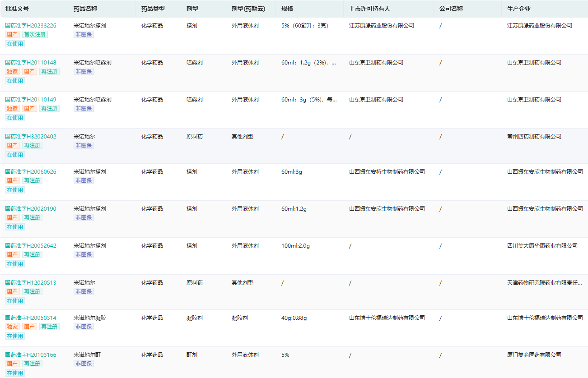Click the 再注册 tag under H20060626
The height and width of the screenshot is (378, 588).
coord(32,180)
